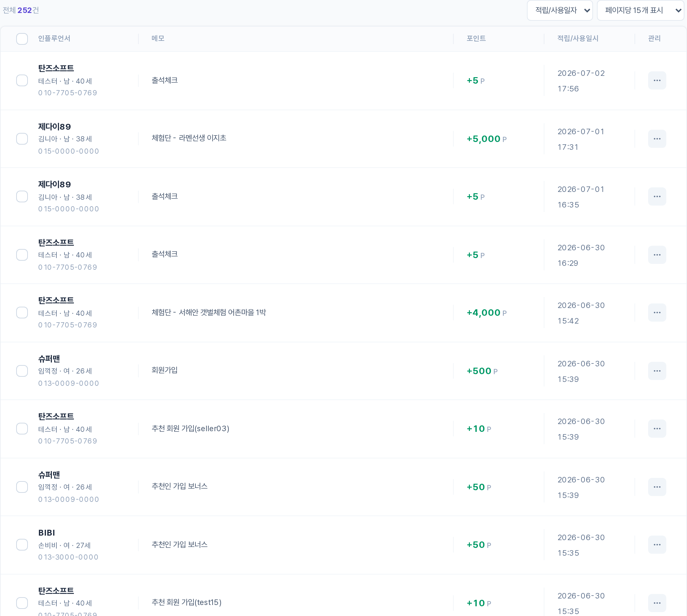
Task: Check the test15 추천 회원 가입 row
Action: [22, 603]
